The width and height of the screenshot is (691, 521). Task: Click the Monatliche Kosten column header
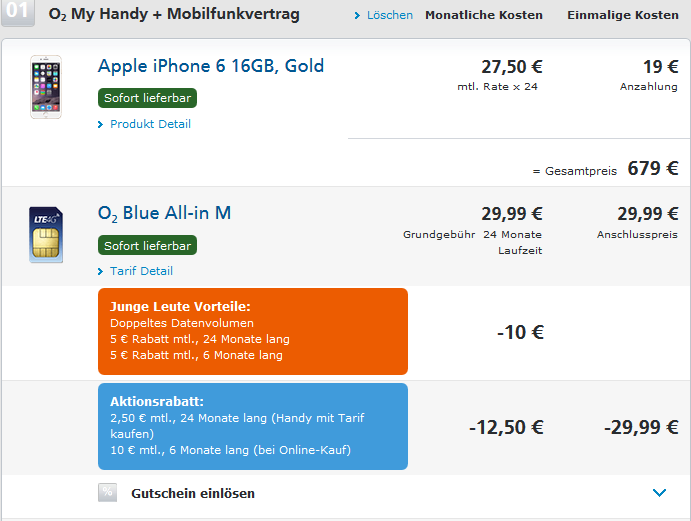coord(484,15)
